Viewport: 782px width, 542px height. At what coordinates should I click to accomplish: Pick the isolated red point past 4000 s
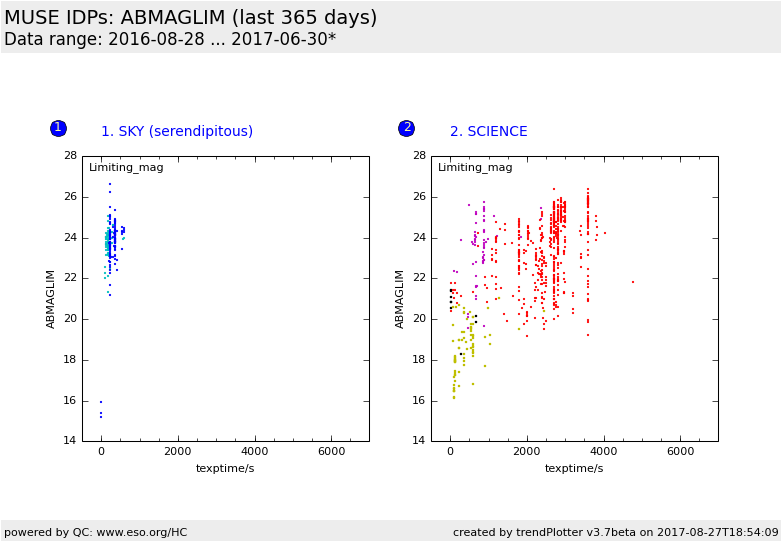pyautogui.click(x=632, y=282)
